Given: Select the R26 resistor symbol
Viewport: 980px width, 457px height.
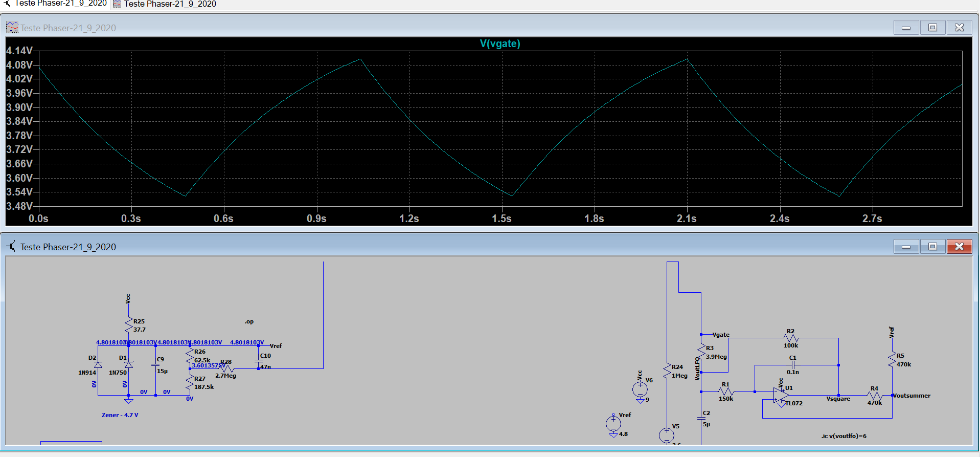Looking at the screenshot, I should 190,356.
